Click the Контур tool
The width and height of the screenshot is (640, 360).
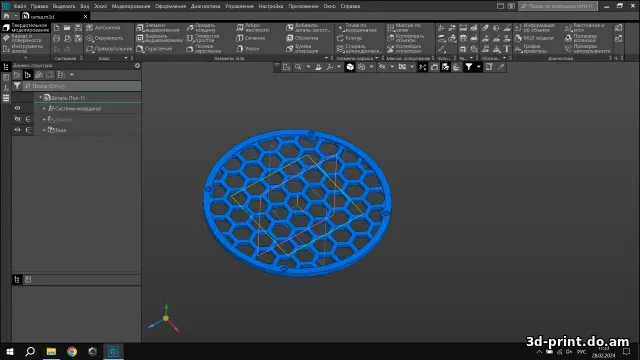pyautogui.click(x=350, y=38)
